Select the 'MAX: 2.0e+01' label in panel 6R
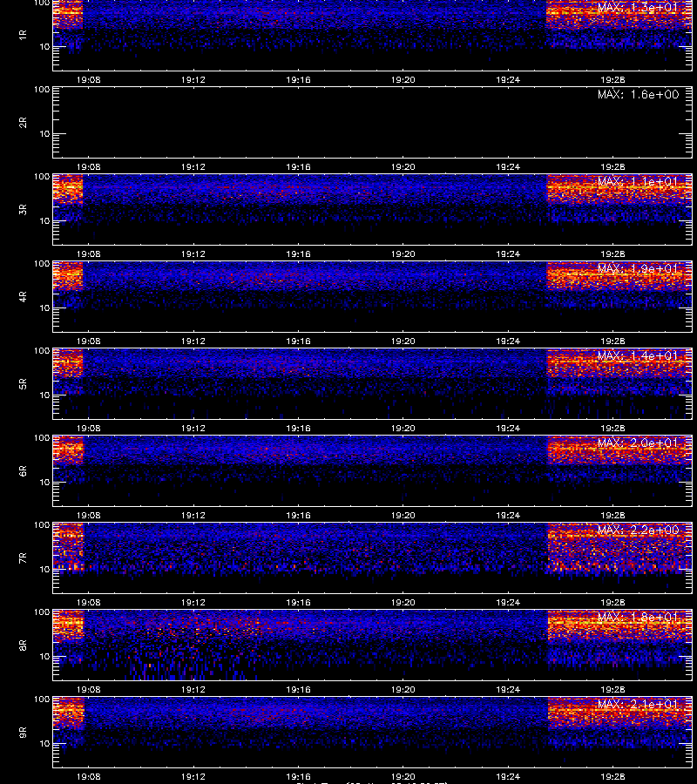 (638, 443)
